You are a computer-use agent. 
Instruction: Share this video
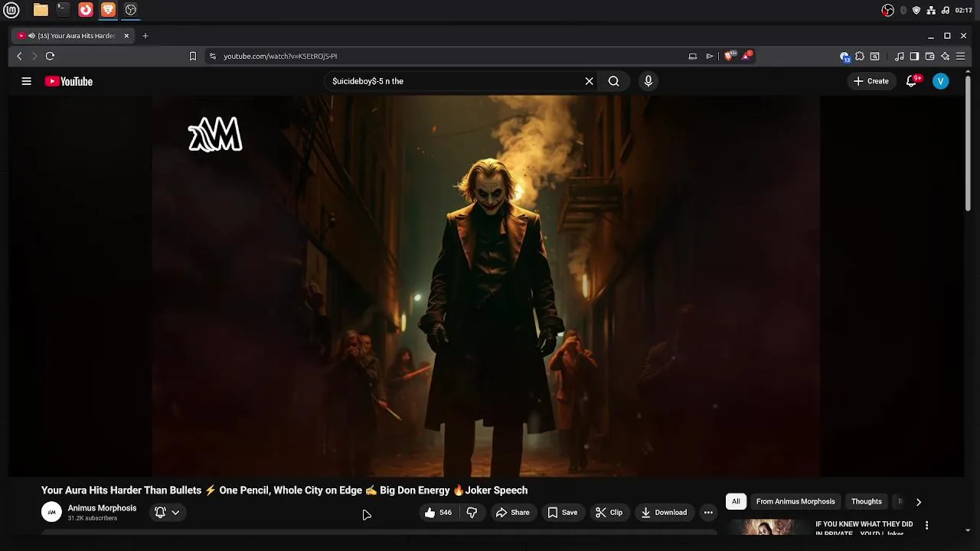coord(512,513)
